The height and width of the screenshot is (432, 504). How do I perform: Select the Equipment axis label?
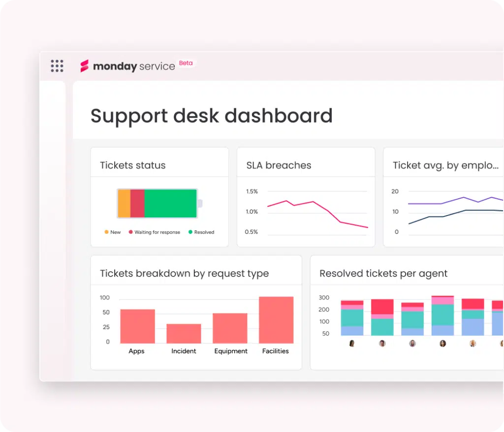231,351
